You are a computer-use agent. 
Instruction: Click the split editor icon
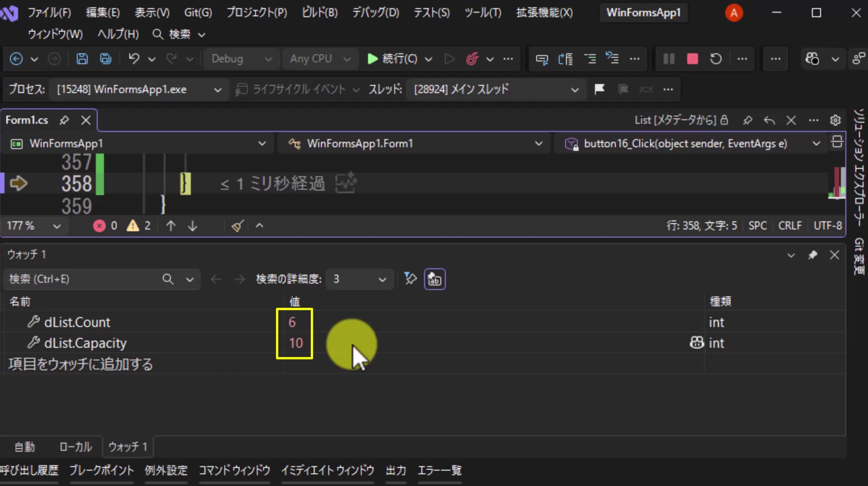[837, 142]
